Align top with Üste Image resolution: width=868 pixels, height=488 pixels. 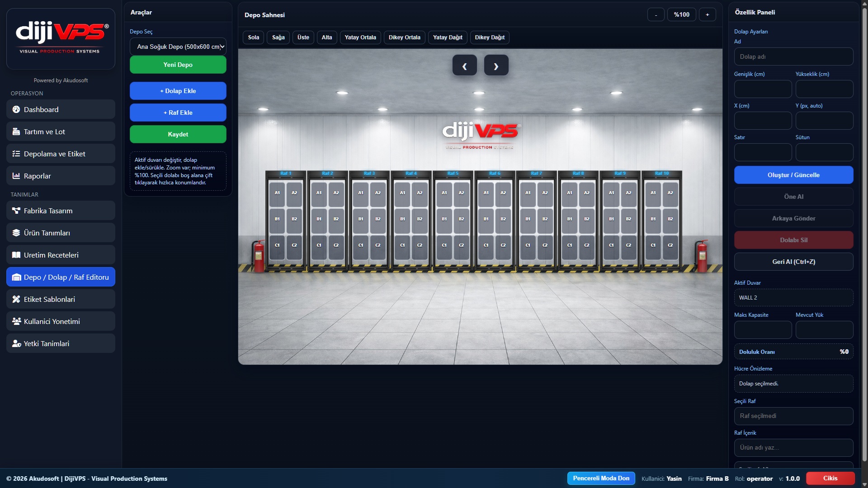coord(303,38)
